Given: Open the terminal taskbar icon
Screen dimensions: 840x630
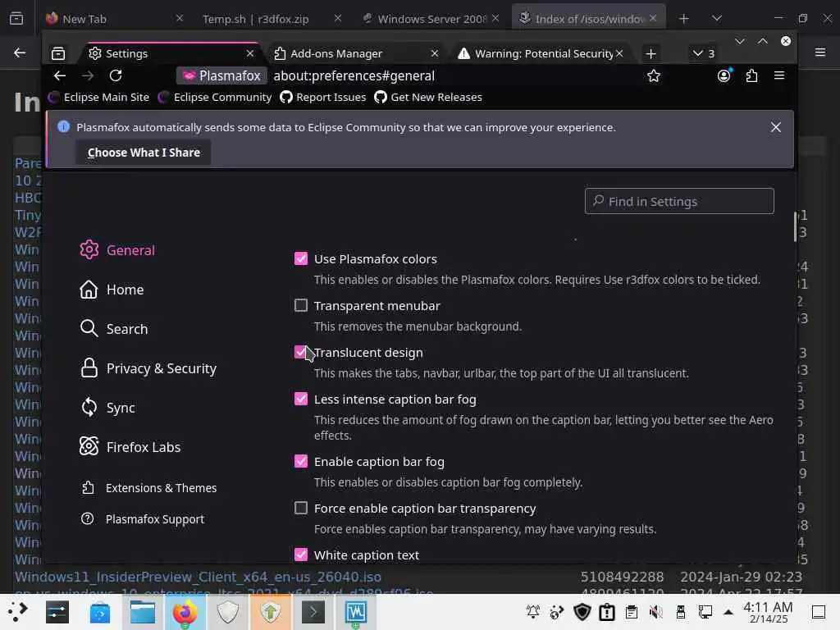Looking at the screenshot, I should point(313,612).
